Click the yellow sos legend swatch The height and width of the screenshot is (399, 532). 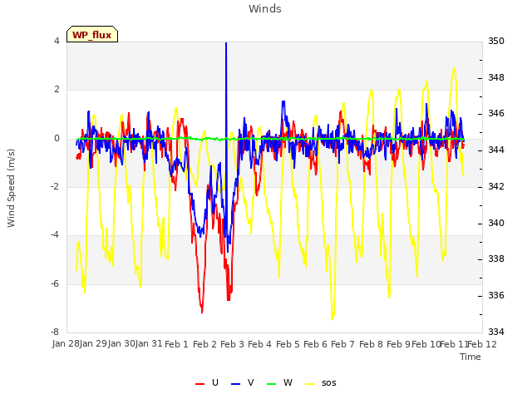click(309, 384)
